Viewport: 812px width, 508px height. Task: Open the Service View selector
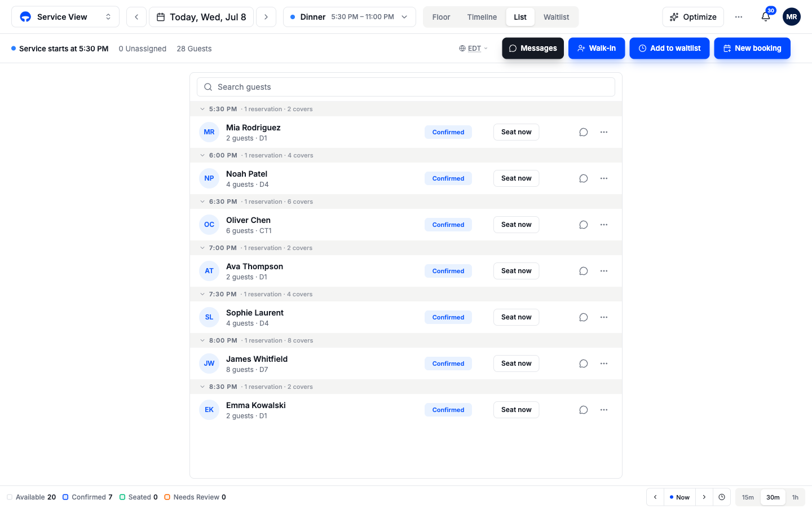point(65,17)
